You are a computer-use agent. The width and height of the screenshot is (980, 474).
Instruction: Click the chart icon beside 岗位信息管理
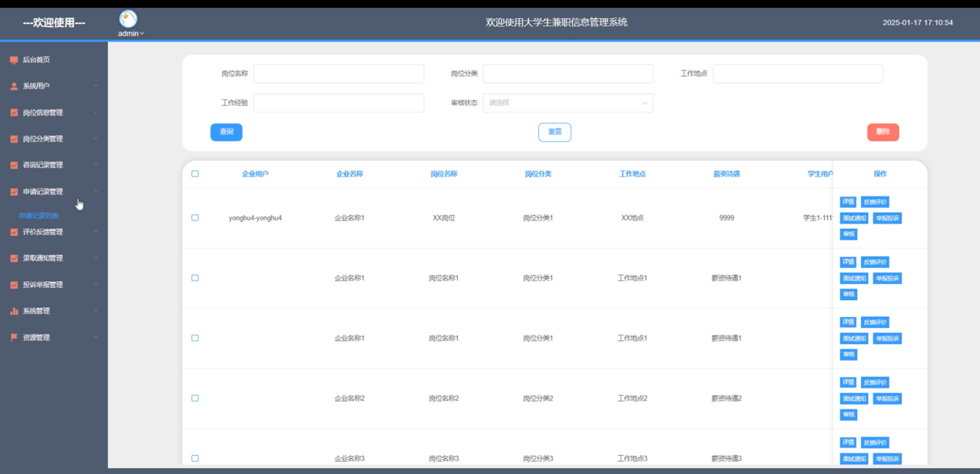14,112
